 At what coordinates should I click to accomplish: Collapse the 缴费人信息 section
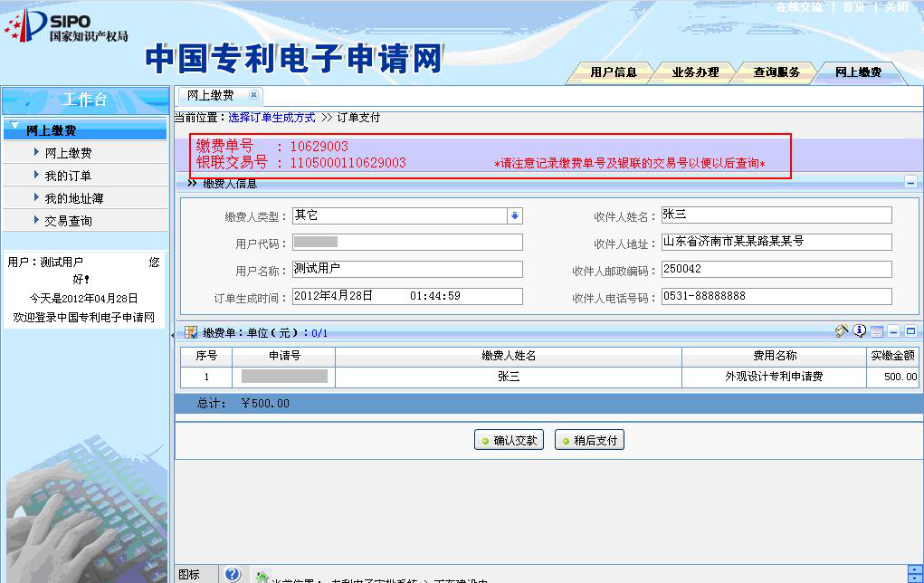pyautogui.click(x=910, y=183)
